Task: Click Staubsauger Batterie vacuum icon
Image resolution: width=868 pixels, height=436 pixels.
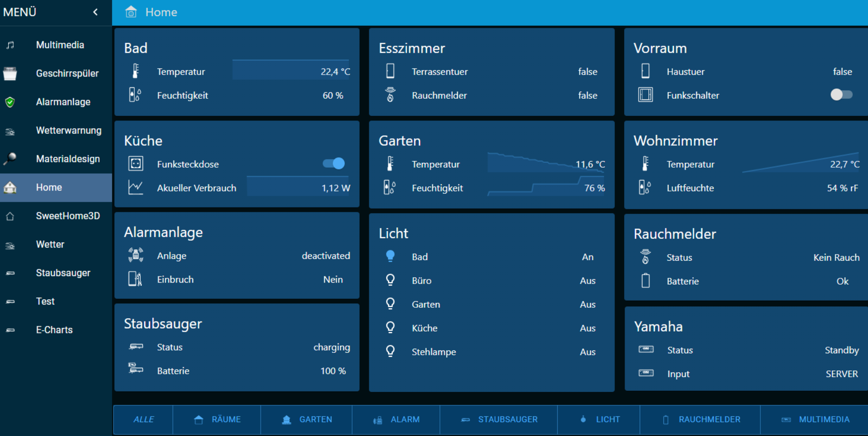Action: [x=136, y=368]
